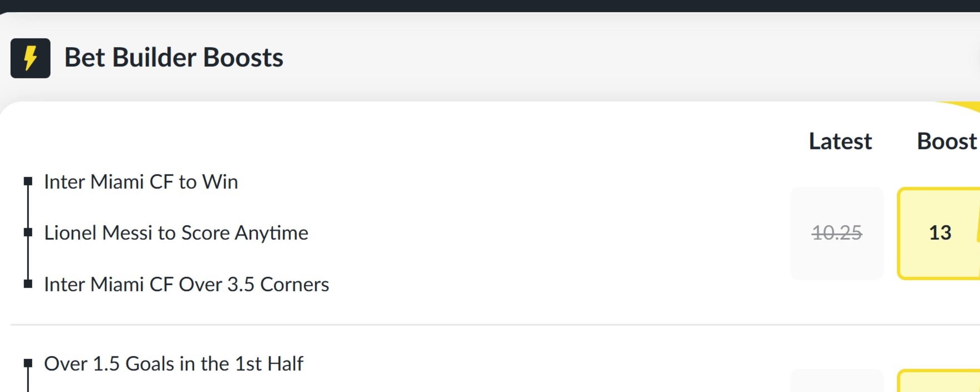Select Over 1.5 Goals in 1st Half leg
The image size is (980, 392).
pyautogui.click(x=173, y=364)
